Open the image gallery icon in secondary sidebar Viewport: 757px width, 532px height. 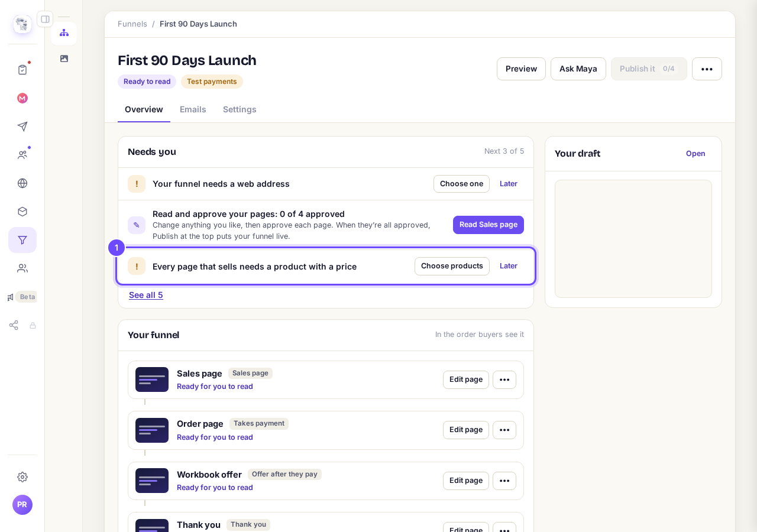tap(64, 59)
